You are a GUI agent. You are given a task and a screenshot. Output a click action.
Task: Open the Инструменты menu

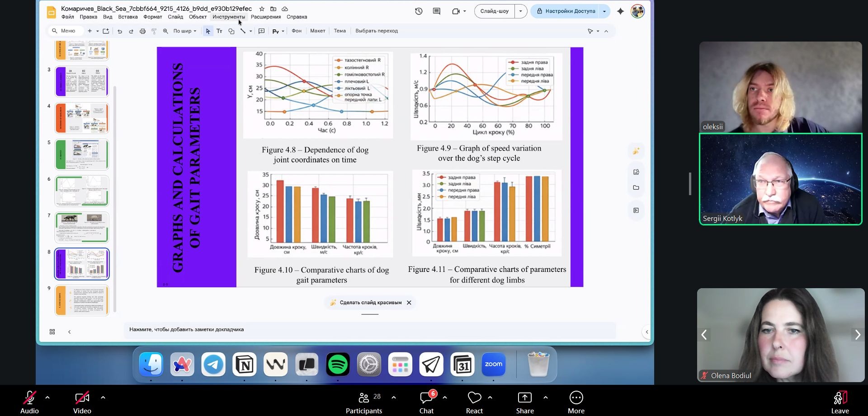pos(228,17)
